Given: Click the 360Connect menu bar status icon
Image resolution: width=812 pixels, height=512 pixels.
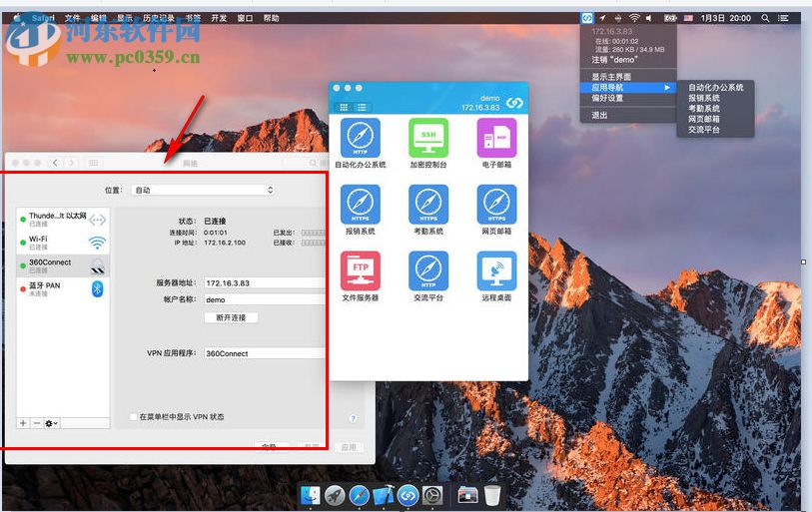Looking at the screenshot, I should tap(586, 18).
